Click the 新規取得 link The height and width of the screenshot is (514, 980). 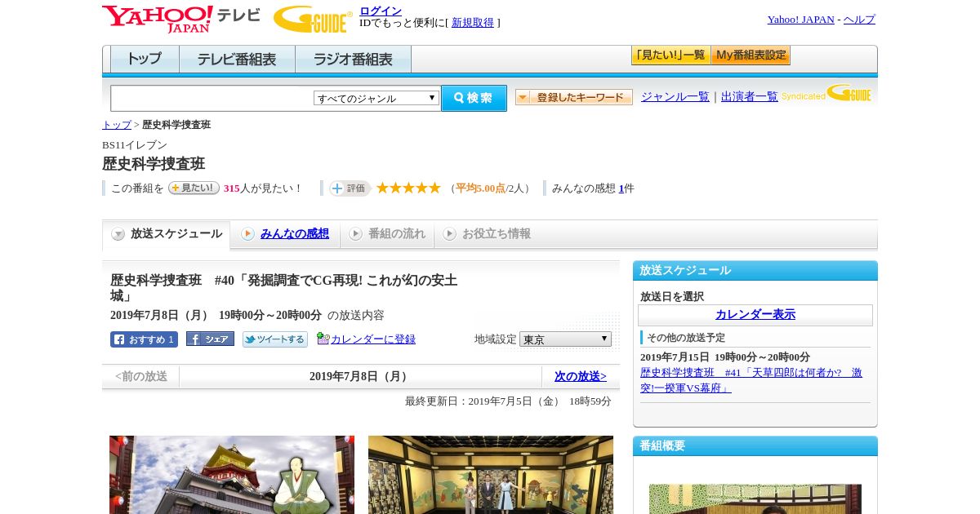tap(473, 23)
